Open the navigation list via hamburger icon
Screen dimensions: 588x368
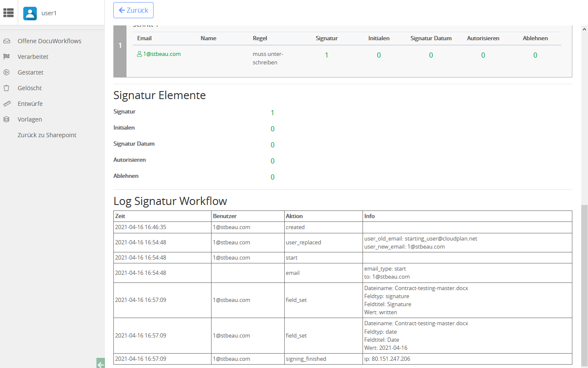pos(8,13)
